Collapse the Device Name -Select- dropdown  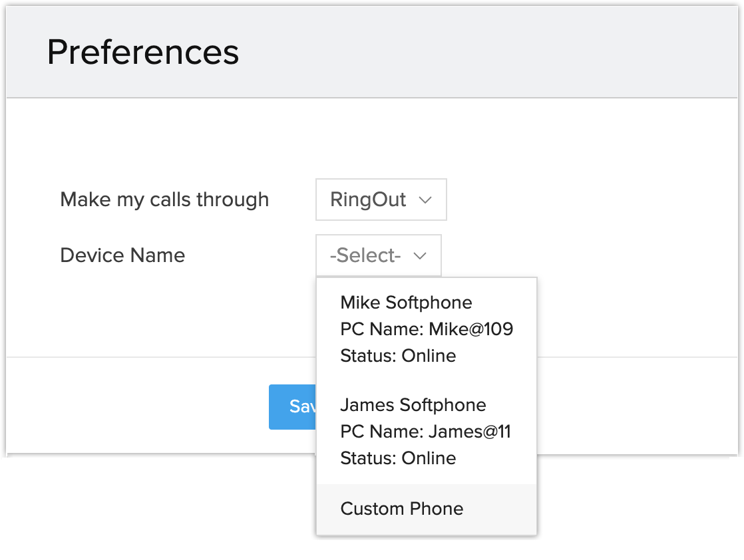tap(378, 255)
